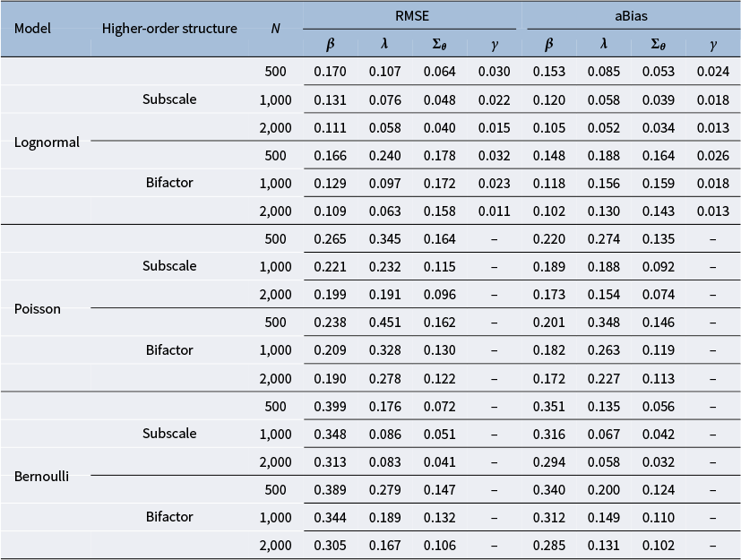Click the Higher-order structure column header

coord(169,28)
